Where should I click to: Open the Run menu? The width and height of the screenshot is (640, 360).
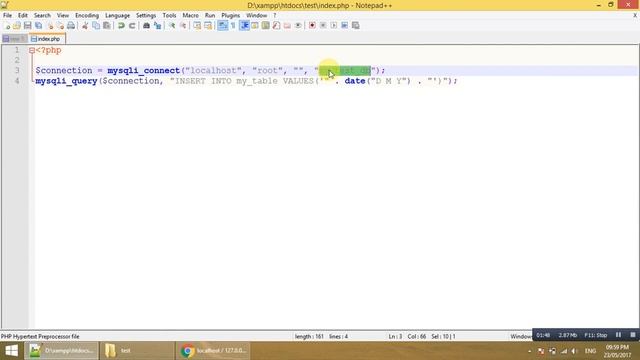click(210, 16)
